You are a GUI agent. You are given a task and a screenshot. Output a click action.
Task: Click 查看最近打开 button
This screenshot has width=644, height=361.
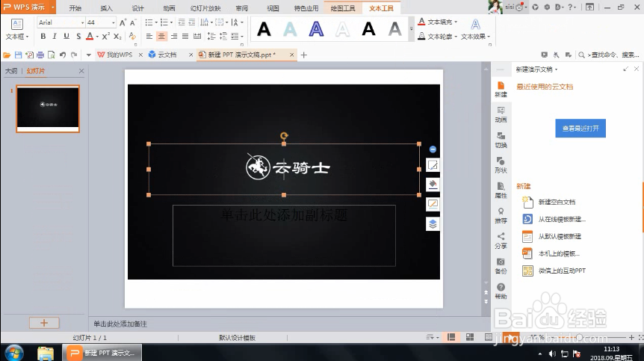tap(580, 129)
